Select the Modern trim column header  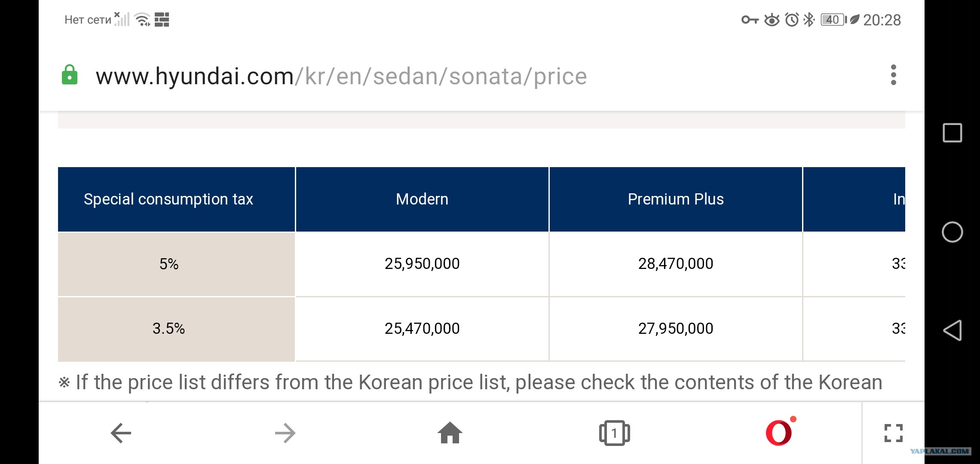click(422, 199)
